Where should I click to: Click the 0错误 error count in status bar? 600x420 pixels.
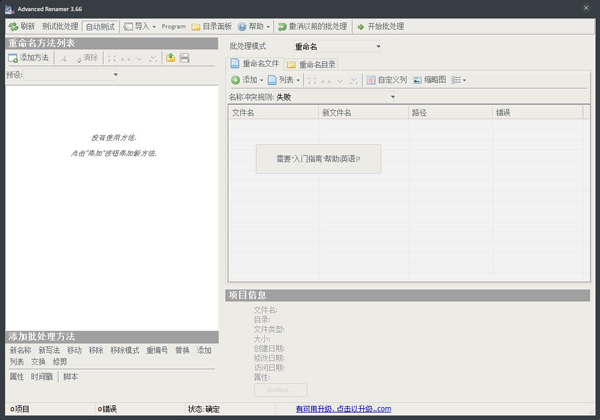(x=107, y=409)
